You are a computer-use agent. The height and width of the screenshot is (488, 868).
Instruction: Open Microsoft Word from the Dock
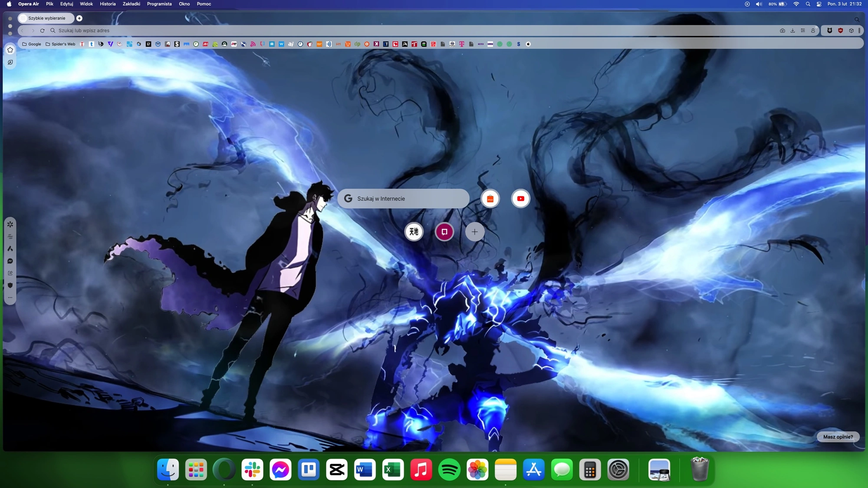365,469
